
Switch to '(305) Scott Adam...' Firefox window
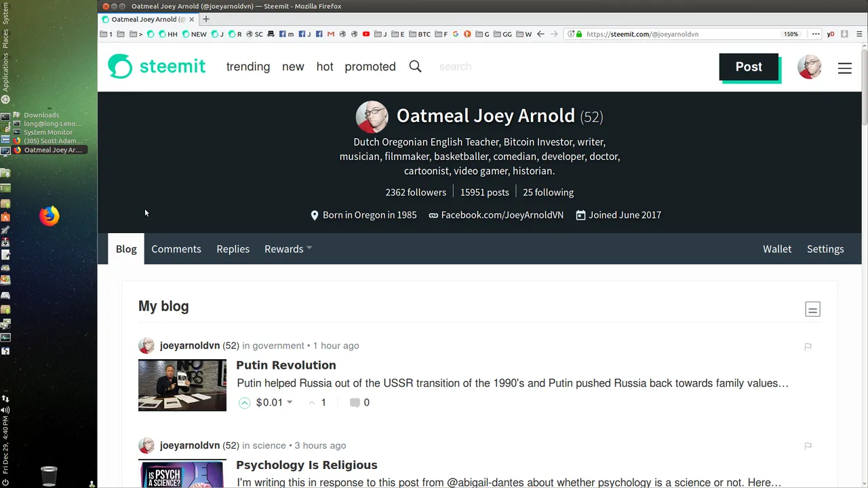47,141
